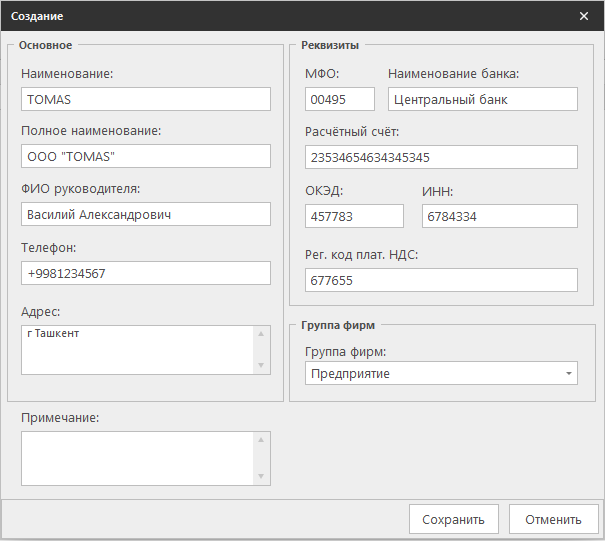Focus the ФИО руководителя text box
605x541 pixels.
145,215
